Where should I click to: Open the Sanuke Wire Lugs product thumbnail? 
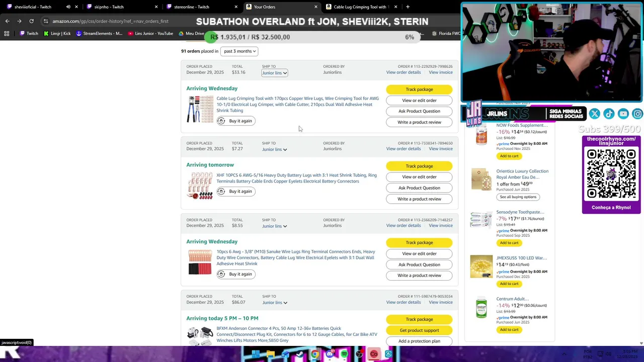200,262
